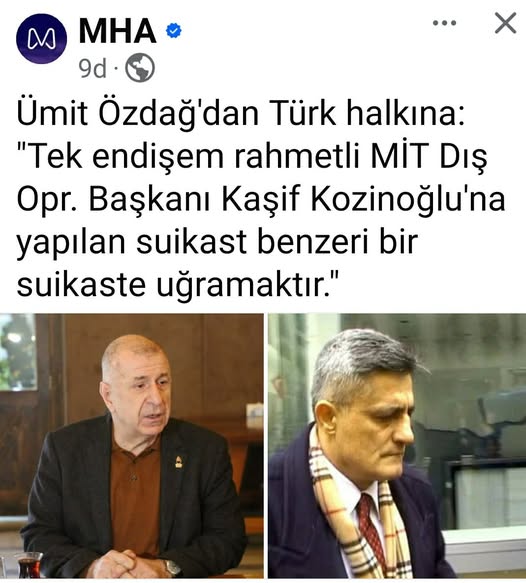This screenshot has height=583, width=526.
Task: Click the globe public audience icon
Action: coord(140,68)
